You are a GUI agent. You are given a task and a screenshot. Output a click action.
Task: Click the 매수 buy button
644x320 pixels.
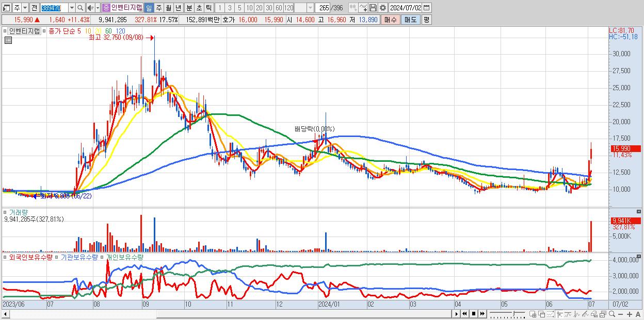pos(391,20)
